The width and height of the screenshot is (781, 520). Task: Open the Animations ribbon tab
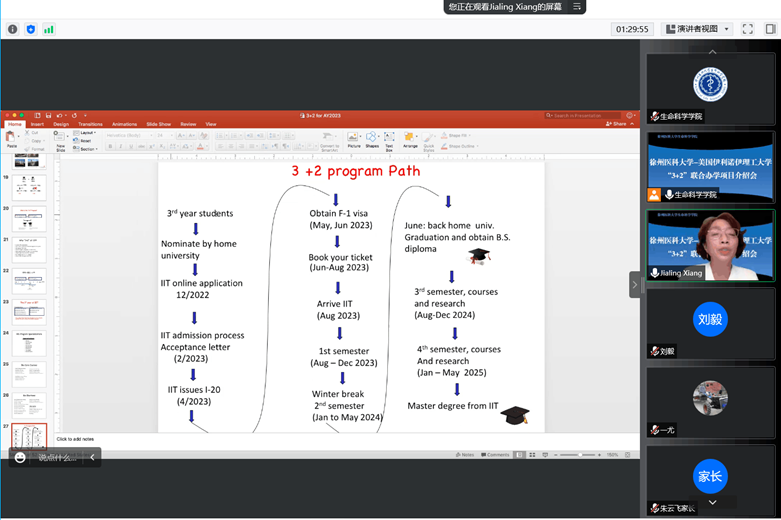124,124
